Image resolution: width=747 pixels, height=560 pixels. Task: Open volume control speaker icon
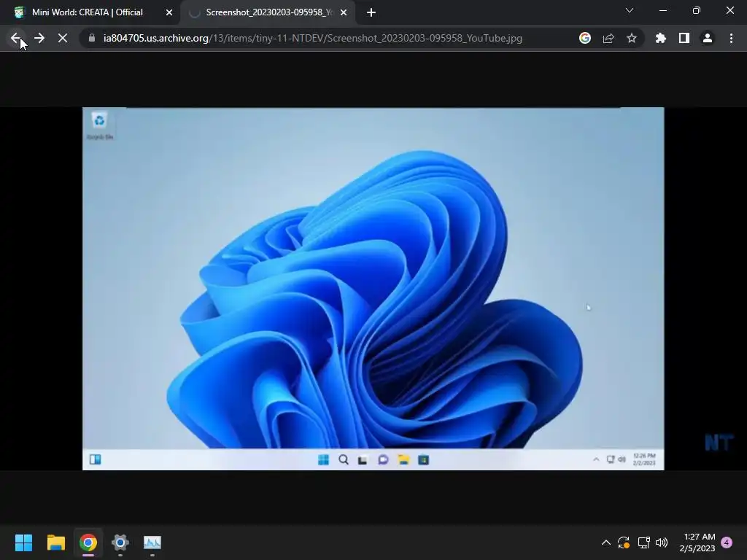[662, 542]
